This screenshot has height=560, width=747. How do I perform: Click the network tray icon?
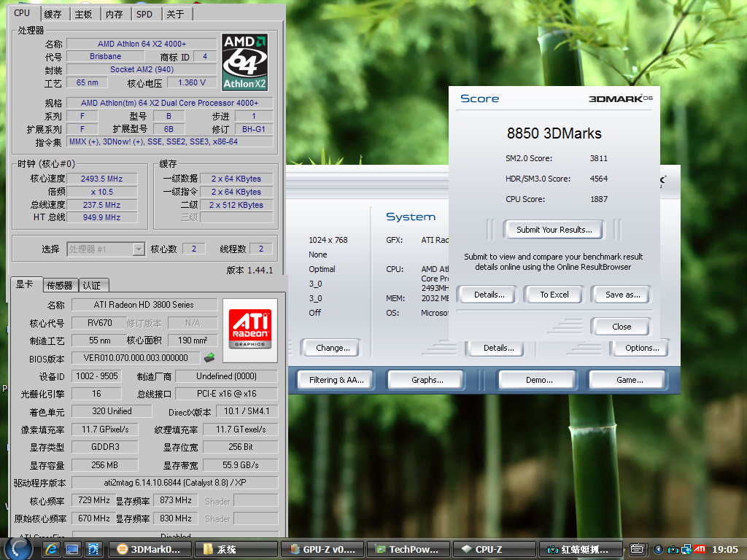point(686,550)
